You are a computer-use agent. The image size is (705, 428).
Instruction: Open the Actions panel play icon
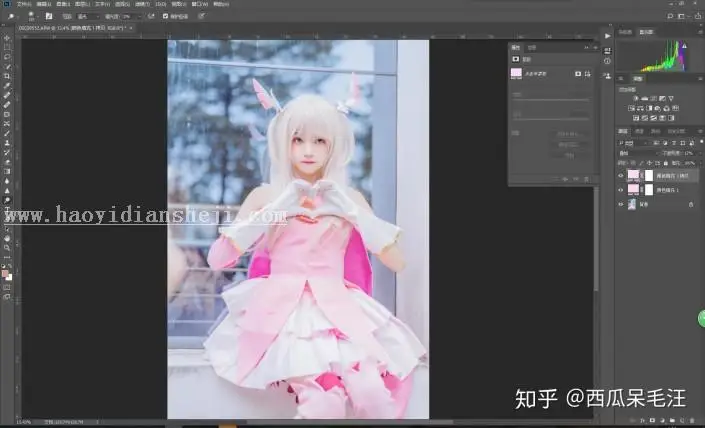(607, 36)
